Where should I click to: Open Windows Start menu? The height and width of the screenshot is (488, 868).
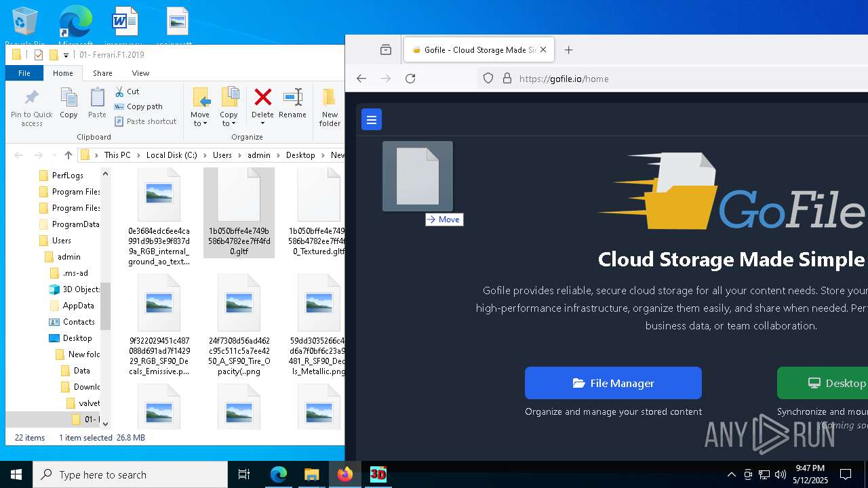coord(16,474)
